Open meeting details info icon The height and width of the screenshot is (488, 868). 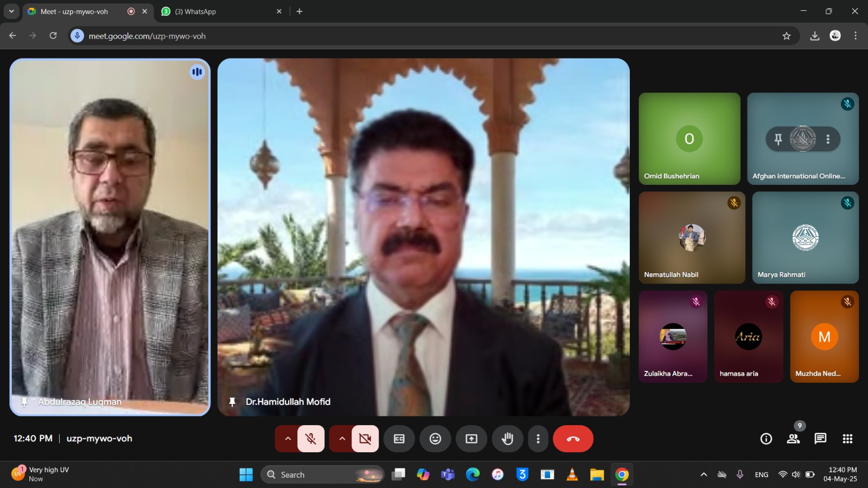point(766,439)
